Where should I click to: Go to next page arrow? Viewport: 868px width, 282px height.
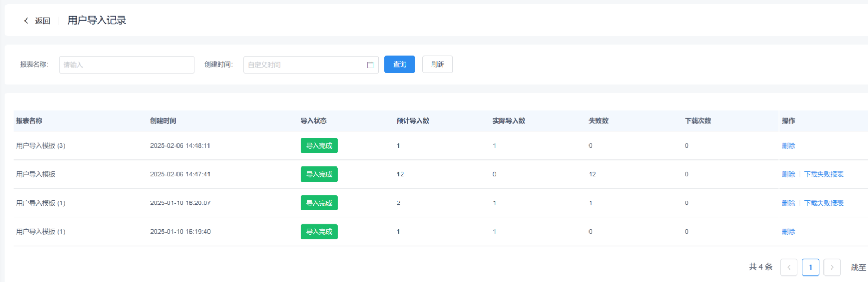[x=832, y=267]
